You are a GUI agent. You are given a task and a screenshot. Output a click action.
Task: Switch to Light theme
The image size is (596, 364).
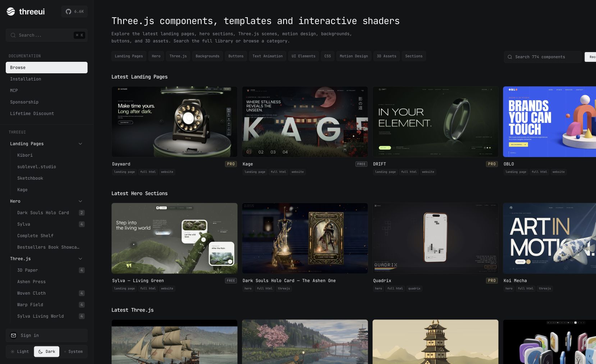(20, 351)
